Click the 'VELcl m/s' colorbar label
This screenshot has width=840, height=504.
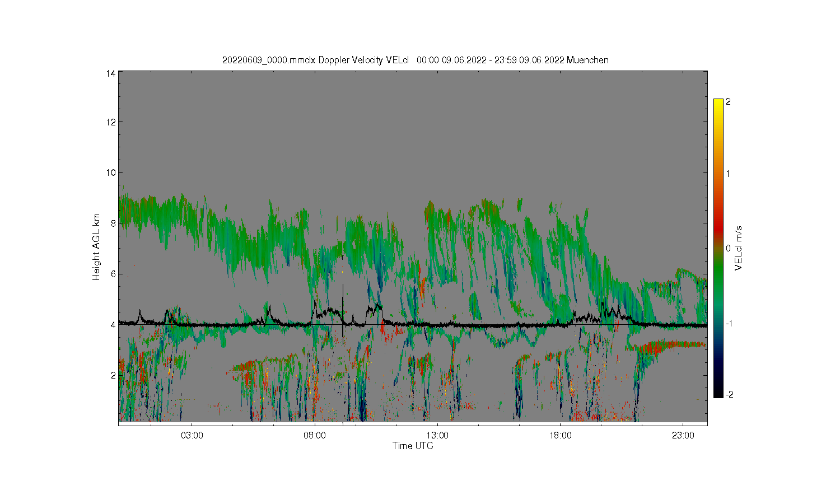click(x=739, y=248)
